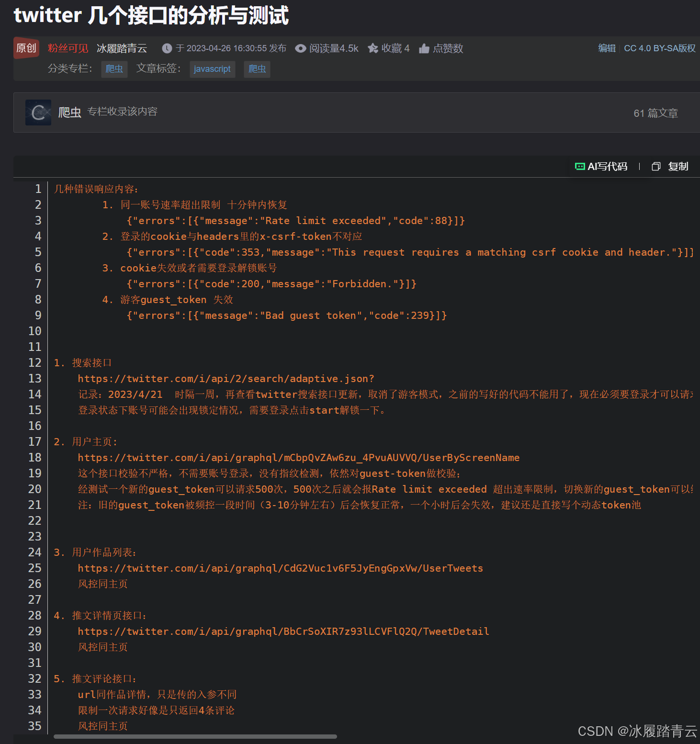Screen dimensions: 700x744
Task: Click the Forbidden error JSON line
Action: [x=271, y=284]
